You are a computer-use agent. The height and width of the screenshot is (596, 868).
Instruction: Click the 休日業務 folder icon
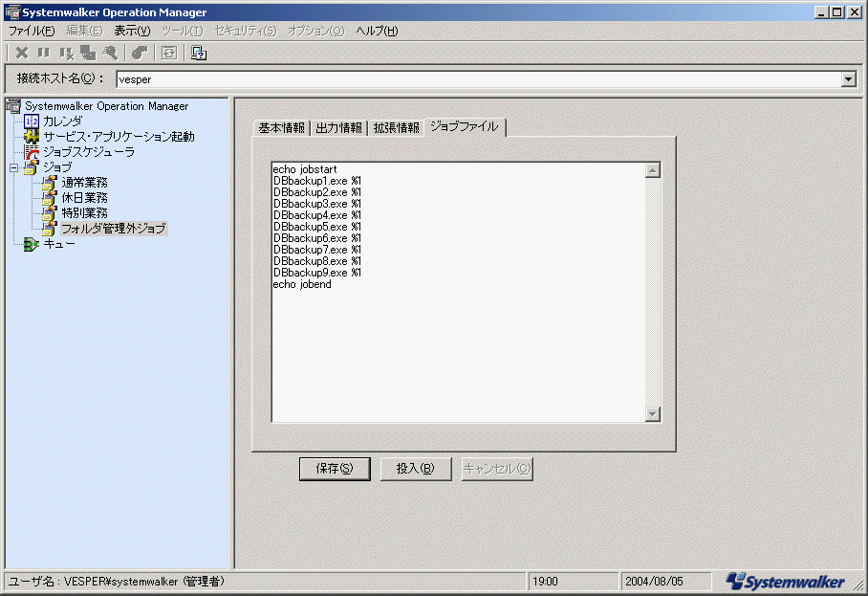coord(50,197)
